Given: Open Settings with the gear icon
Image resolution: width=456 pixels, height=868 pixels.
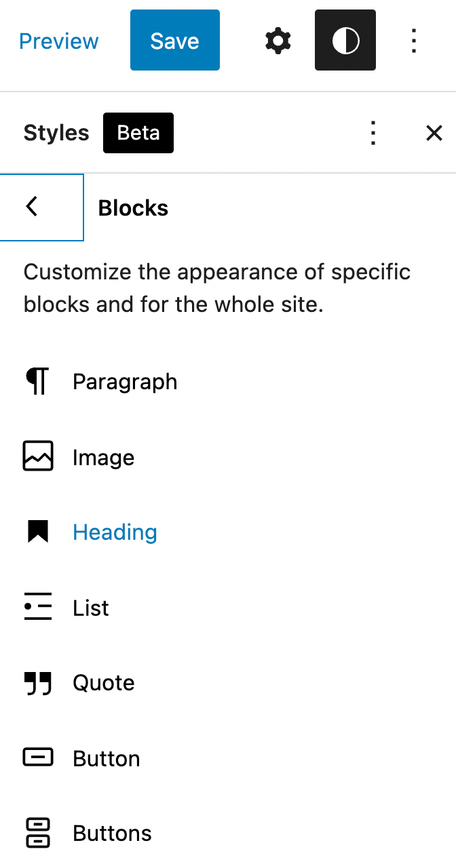Looking at the screenshot, I should pos(278,41).
